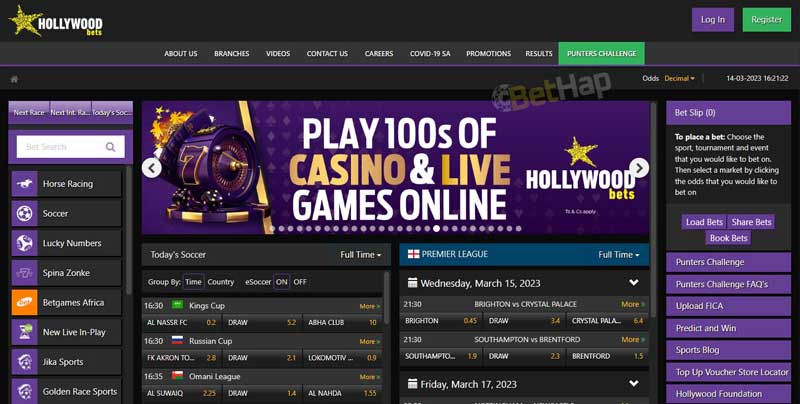Viewport: 800px width, 404px height.
Task: Click the Soccer ball sidebar icon
Action: pyautogui.click(x=24, y=213)
